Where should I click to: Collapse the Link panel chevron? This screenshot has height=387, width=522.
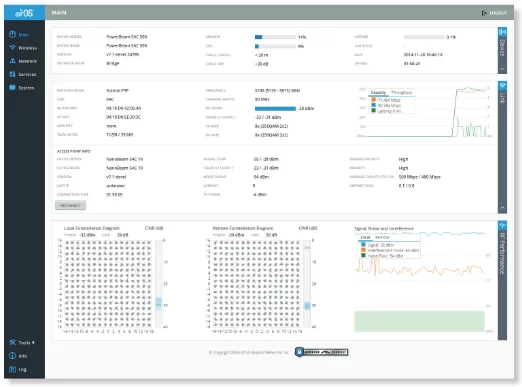coord(502,208)
